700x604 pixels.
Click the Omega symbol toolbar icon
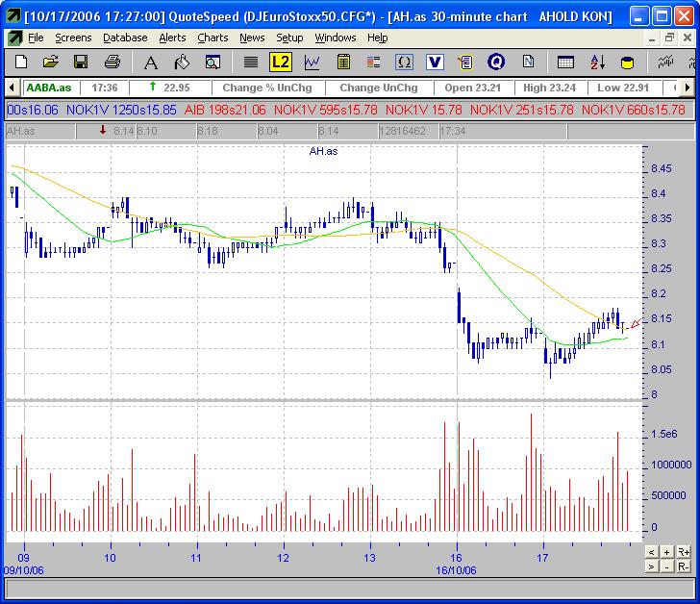click(x=404, y=62)
